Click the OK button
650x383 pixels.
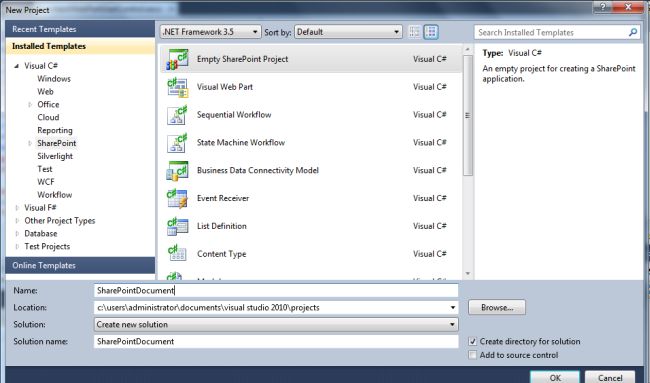coord(555,377)
